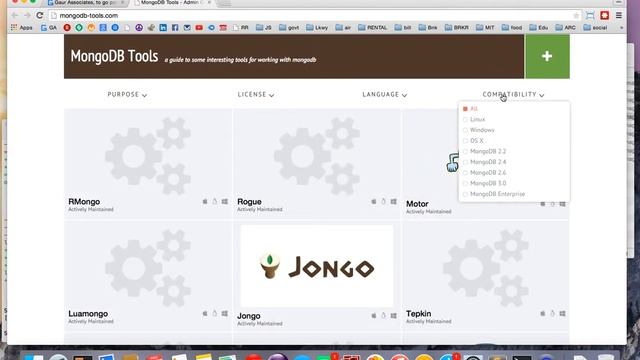
Task: Click the Windows icon on the Motor card
Action: 562,204
